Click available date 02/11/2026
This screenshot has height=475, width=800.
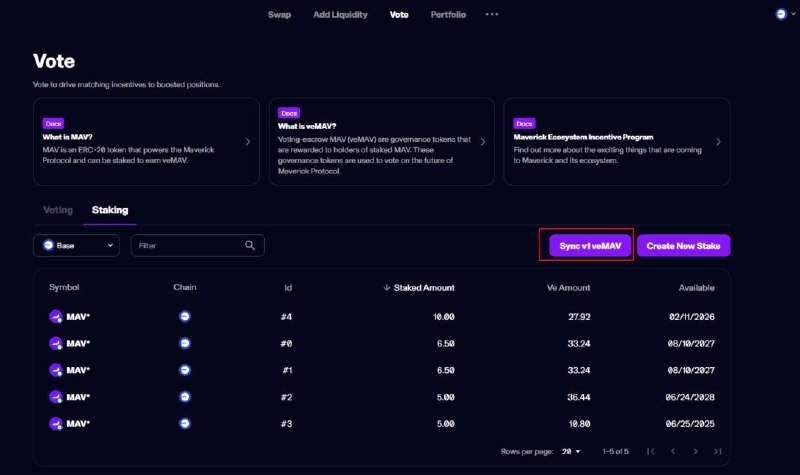click(692, 317)
